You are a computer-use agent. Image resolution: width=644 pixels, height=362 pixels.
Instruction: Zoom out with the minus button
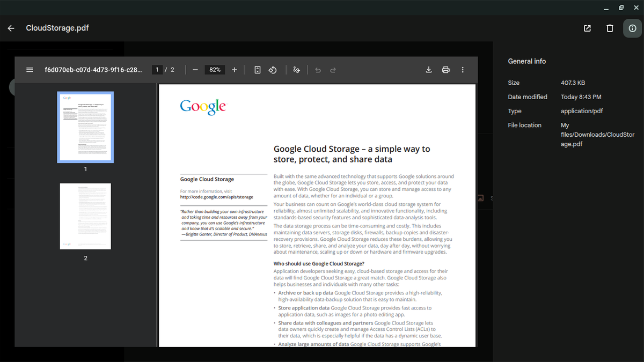195,70
